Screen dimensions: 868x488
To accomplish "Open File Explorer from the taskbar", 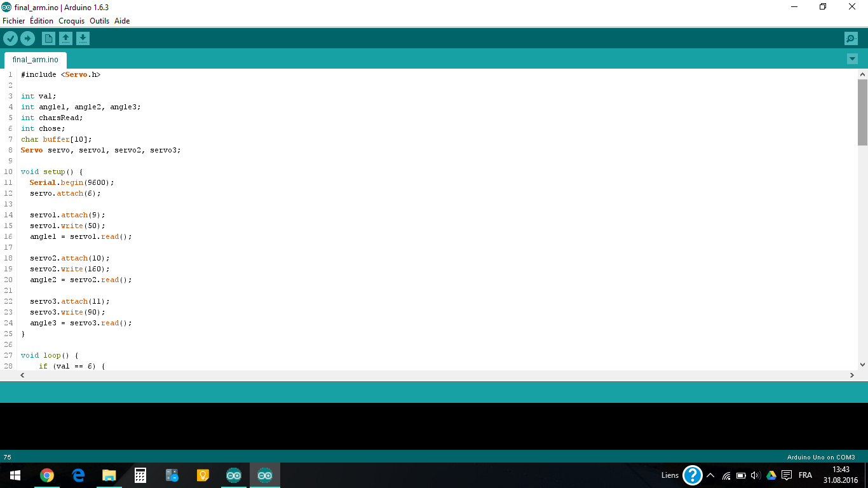I will (x=109, y=475).
